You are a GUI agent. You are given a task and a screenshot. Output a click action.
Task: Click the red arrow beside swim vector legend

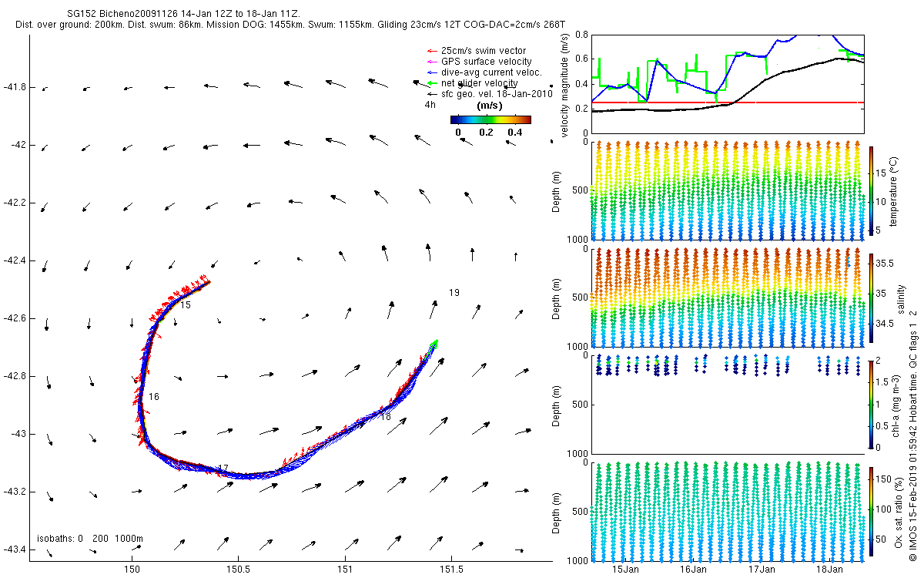click(x=431, y=51)
